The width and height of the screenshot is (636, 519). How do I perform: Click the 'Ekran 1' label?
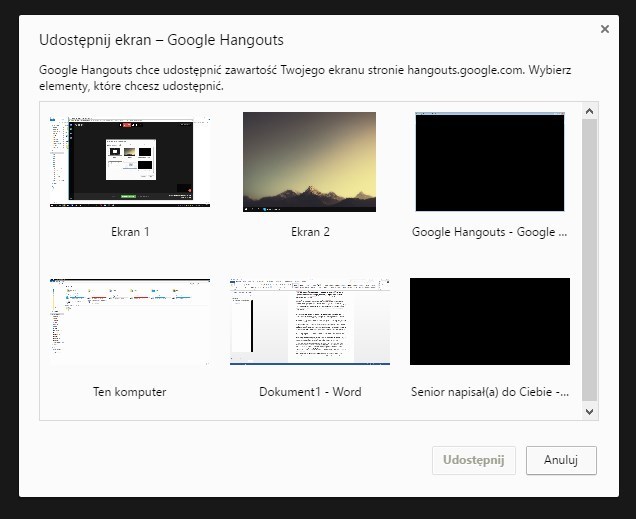[x=130, y=232]
